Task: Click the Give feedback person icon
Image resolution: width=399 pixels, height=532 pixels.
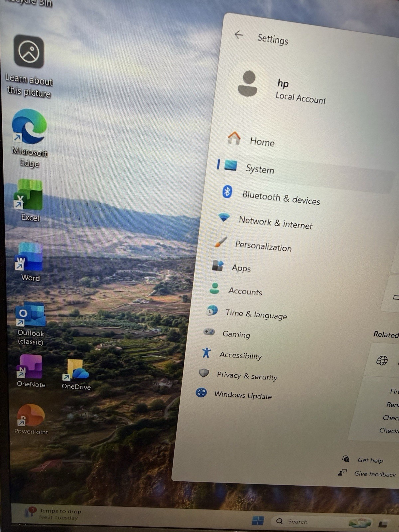Action: point(342,472)
